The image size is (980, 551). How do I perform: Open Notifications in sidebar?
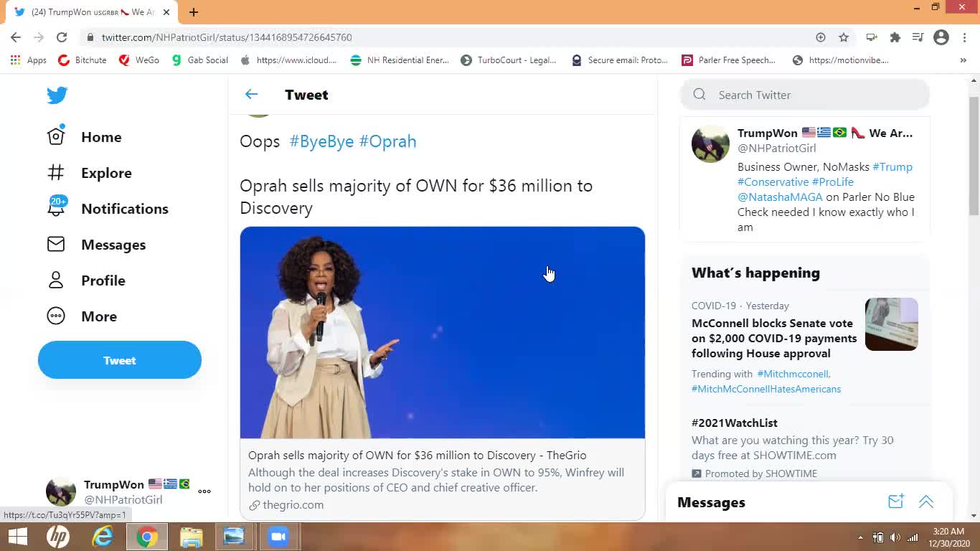pos(125,209)
